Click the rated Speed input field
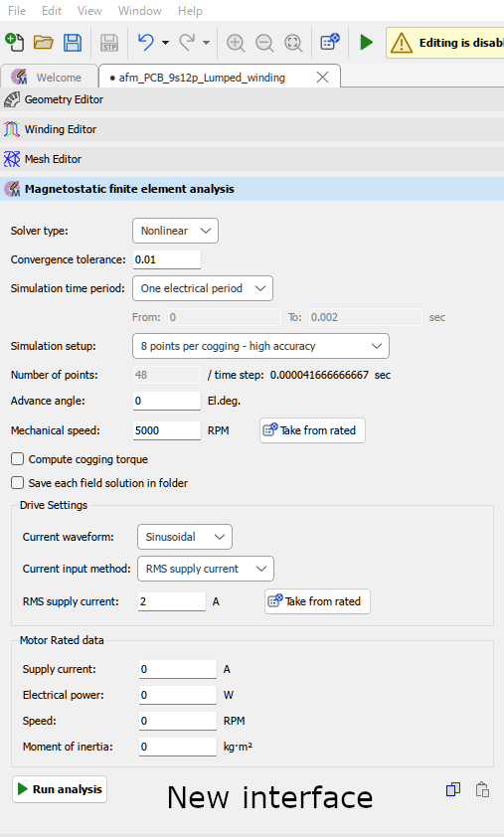Image resolution: width=504 pixels, height=837 pixels. (178, 721)
